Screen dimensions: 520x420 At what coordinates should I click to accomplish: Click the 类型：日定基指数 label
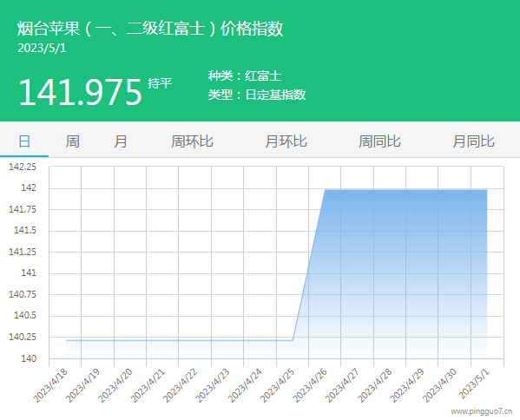pos(257,95)
